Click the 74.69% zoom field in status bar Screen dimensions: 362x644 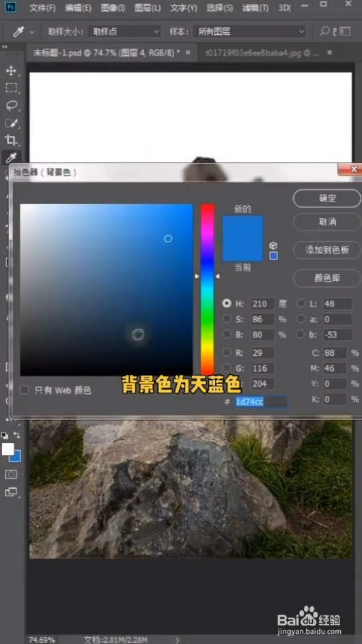point(41,640)
